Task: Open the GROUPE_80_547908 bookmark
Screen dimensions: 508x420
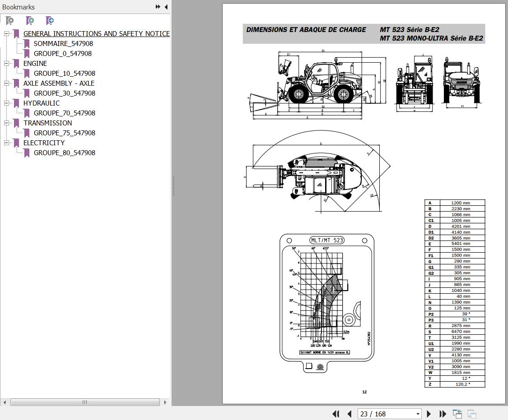Action: tap(65, 153)
